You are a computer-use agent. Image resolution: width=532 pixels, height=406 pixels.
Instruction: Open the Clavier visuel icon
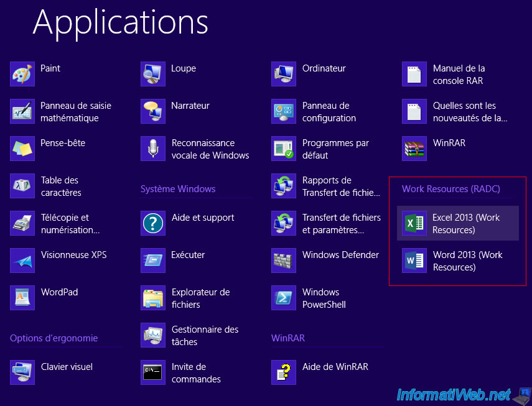click(x=22, y=372)
